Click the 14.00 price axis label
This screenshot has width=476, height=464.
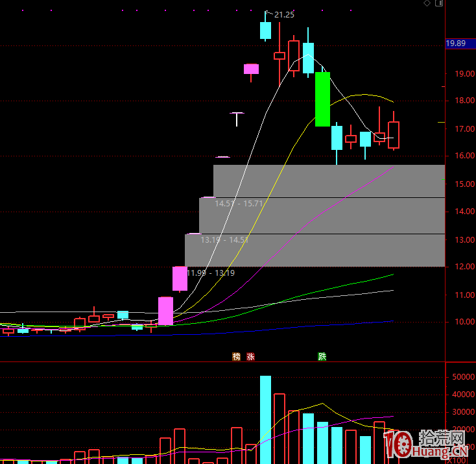coord(464,212)
